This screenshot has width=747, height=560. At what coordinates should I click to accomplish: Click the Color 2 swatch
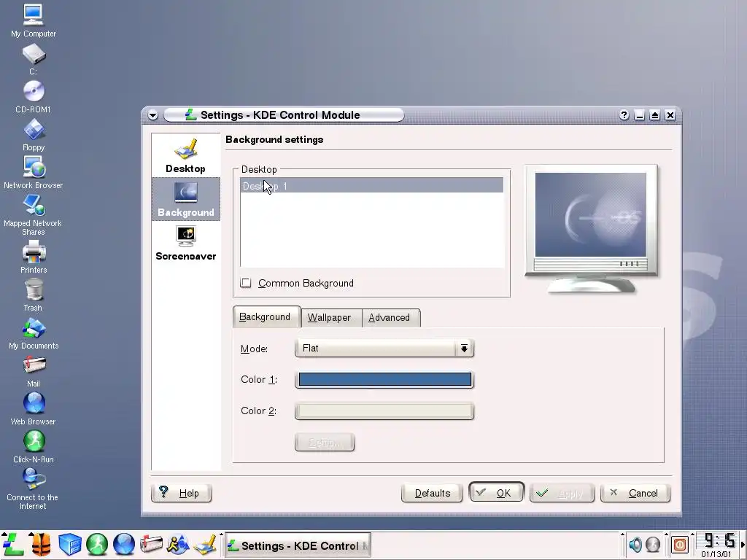(384, 411)
